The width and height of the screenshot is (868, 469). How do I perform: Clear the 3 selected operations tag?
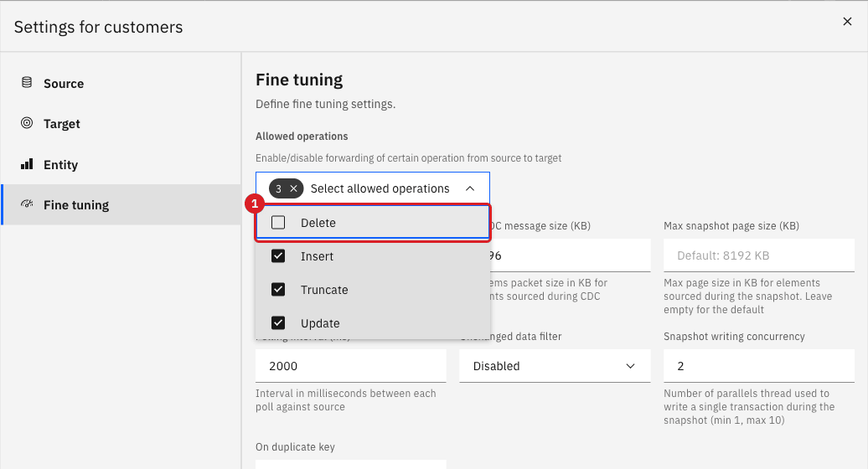point(293,188)
